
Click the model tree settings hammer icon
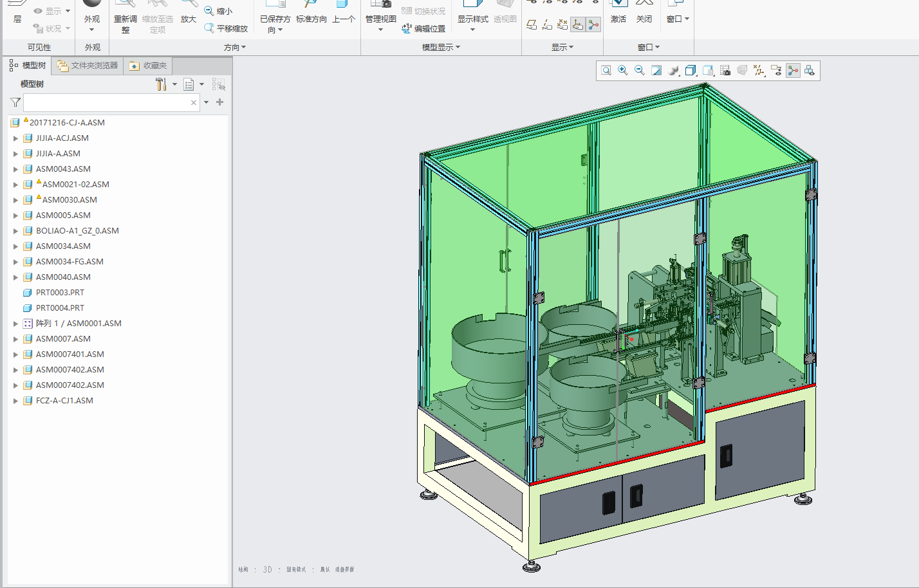tap(161, 84)
